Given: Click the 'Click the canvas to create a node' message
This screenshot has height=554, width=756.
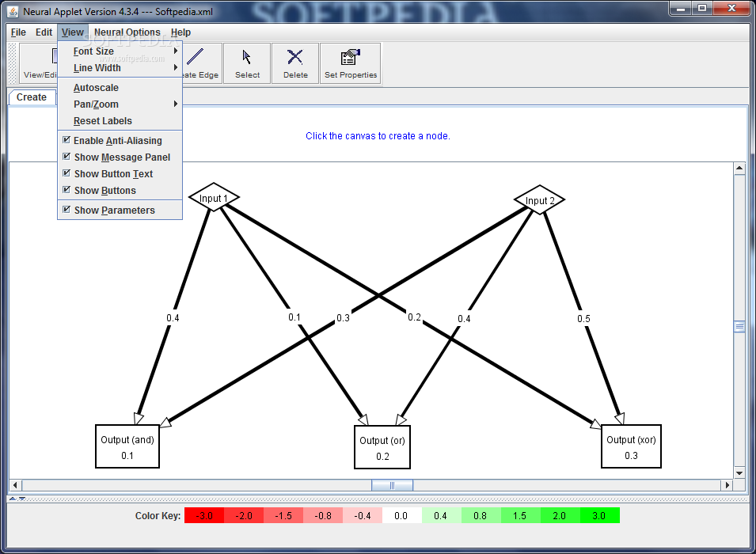Looking at the screenshot, I should pyautogui.click(x=378, y=136).
